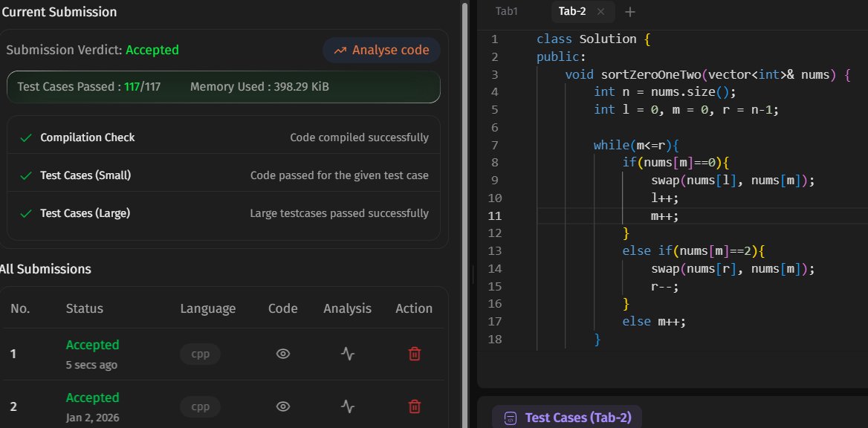Click the Test Cases (Tab-2) code icon
The width and height of the screenshot is (868, 428).
pos(511,418)
